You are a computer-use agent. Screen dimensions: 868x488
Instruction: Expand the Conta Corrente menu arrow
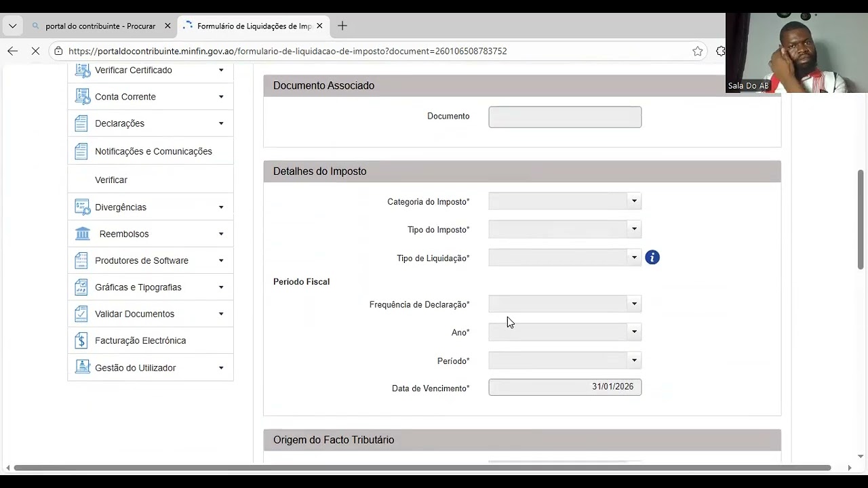tap(221, 97)
